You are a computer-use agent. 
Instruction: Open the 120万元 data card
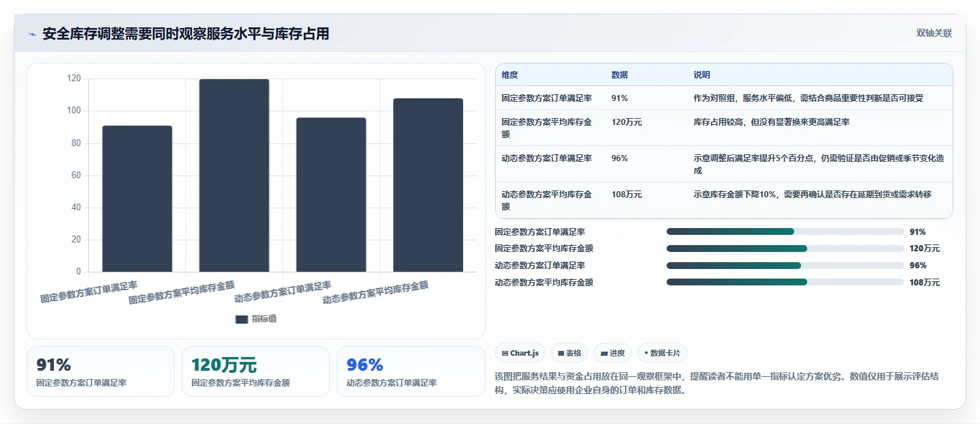pyautogui.click(x=255, y=371)
